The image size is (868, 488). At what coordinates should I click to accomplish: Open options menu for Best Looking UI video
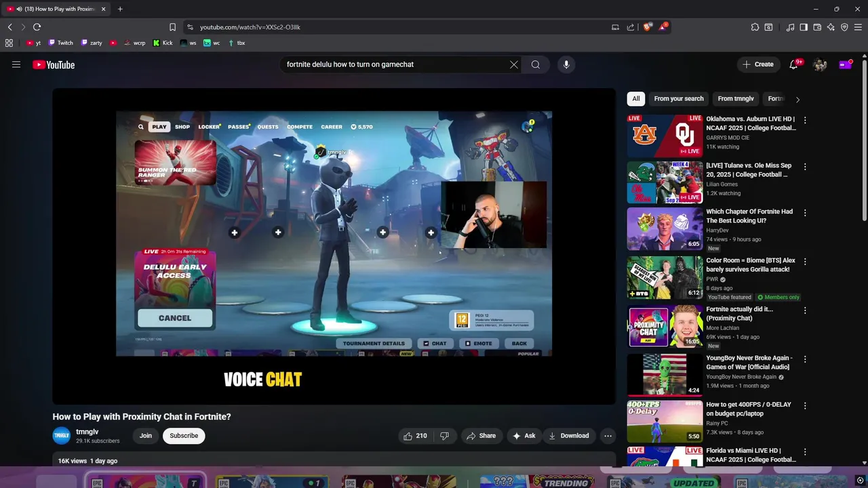[805, 213]
